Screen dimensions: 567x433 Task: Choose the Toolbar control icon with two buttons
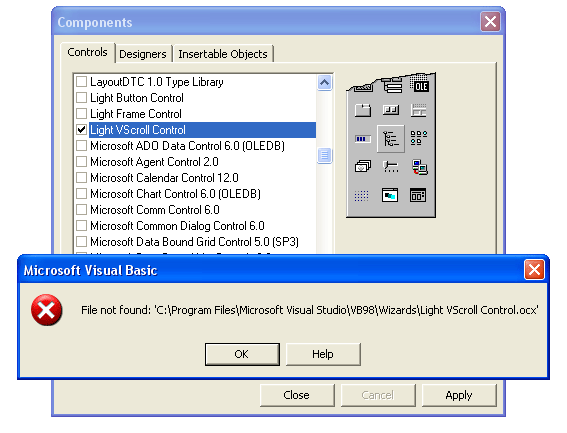click(391, 110)
